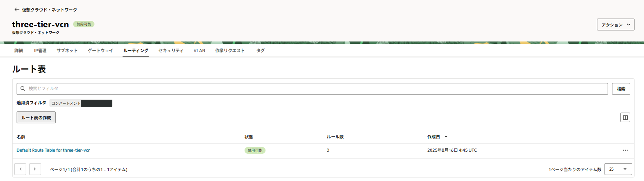Go back to 仮想クラウド・ネットワーク list
644x181 pixels.
[46, 10]
